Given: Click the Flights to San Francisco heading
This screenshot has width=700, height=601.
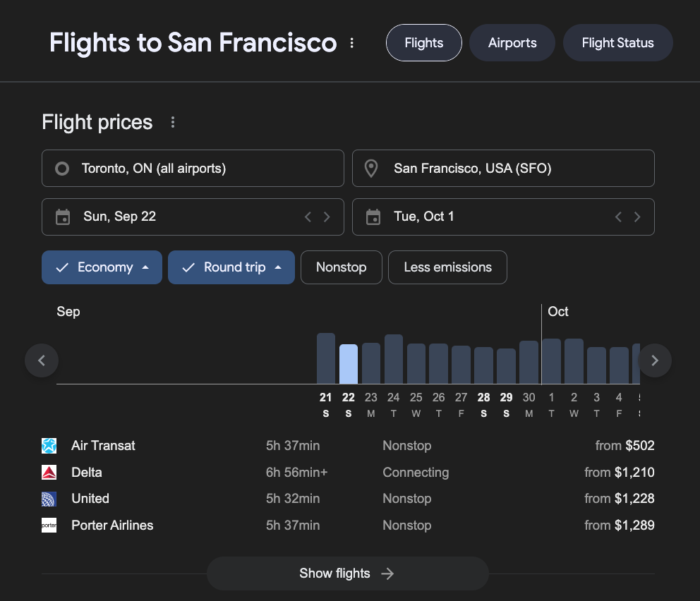Looking at the screenshot, I should pyautogui.click(x=193, y=43).
